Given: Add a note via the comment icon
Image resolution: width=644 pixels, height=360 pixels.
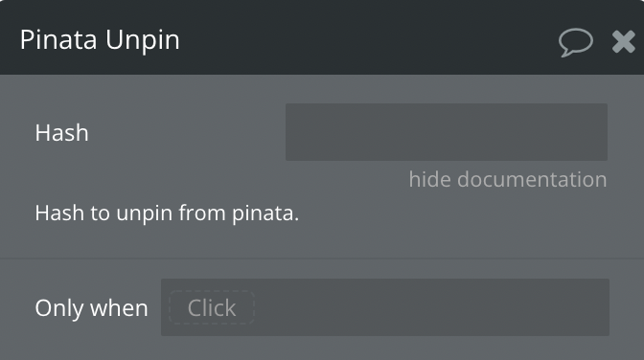Looking at the screenshot, I should click(575, 42).
